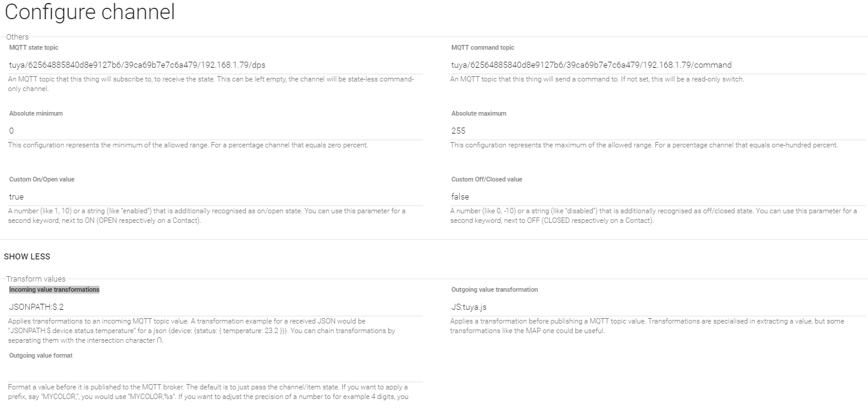Click the Outgoing value format label
The image size is (868, 408).
click(41, 355)
